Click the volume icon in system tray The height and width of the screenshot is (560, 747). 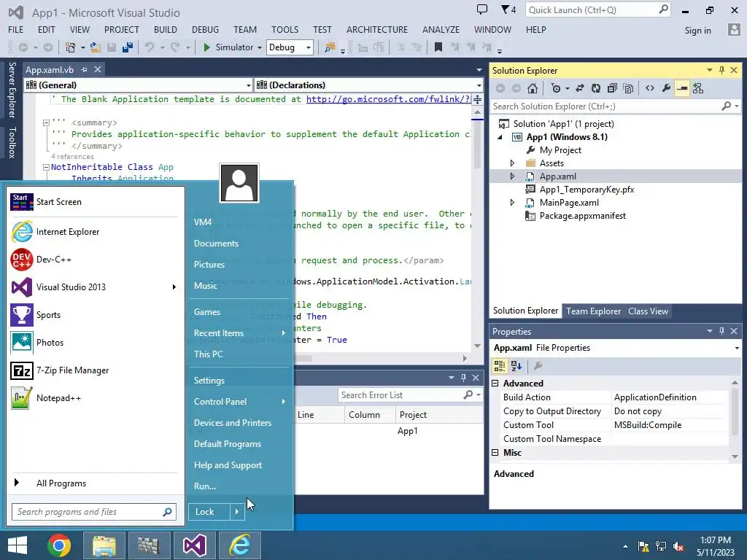(678, 546)
